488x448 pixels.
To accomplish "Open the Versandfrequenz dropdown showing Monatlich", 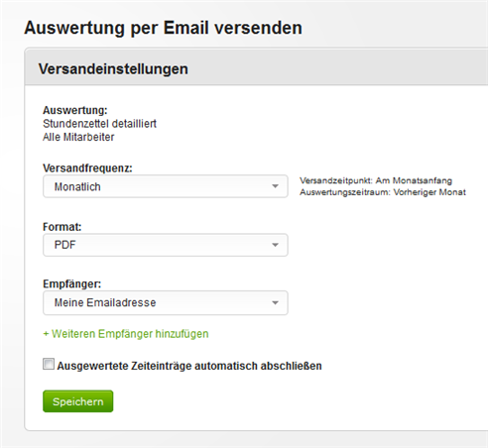I will (x=166, y=186).
